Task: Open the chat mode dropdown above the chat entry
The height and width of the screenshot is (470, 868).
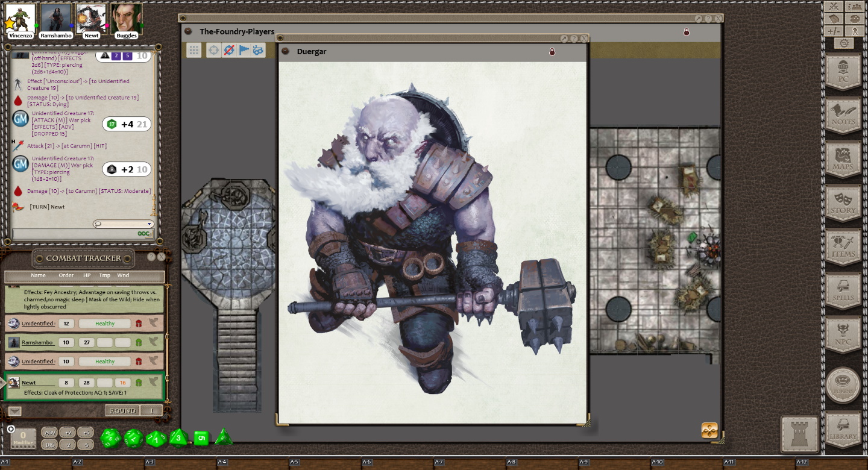Action: [x=124, y=224]
